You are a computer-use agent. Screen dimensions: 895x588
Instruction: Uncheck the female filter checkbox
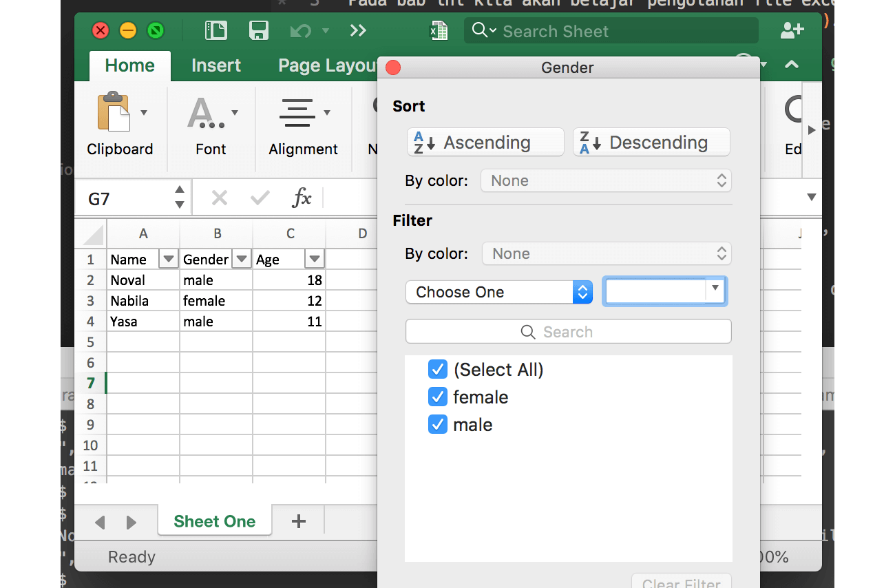pos(438,397)
